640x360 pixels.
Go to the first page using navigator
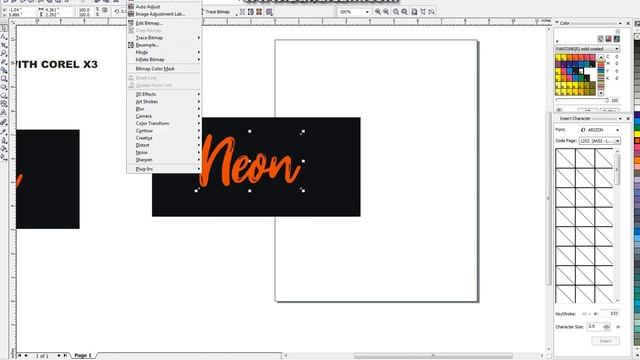pyautogui.click(x=19, y=356)
